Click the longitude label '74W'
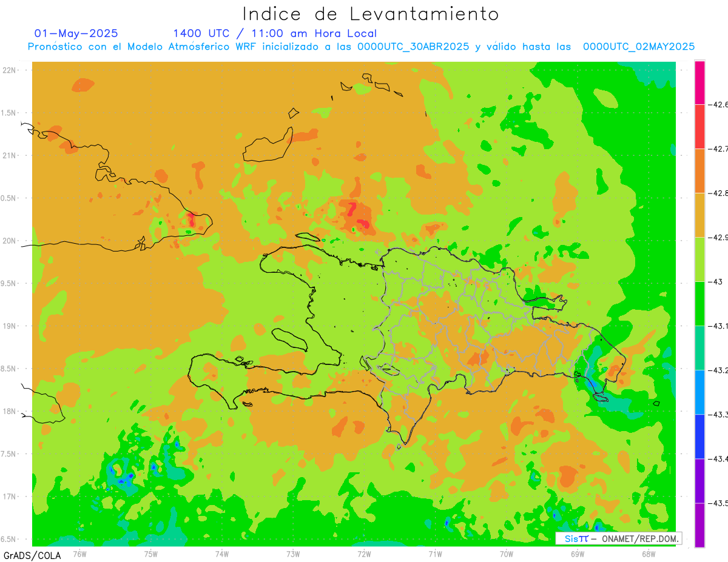This screenshot has height=562, width=728. coord(222,554)
